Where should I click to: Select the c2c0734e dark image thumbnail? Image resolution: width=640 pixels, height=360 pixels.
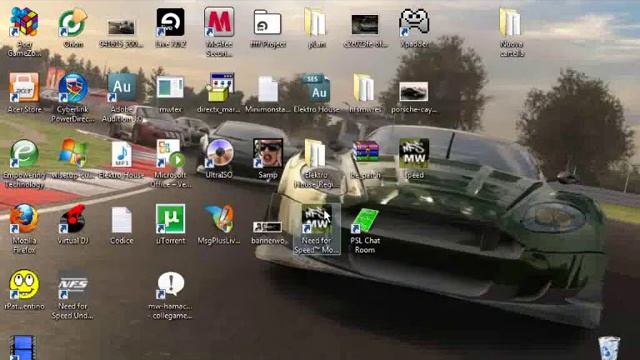point(365,24)
